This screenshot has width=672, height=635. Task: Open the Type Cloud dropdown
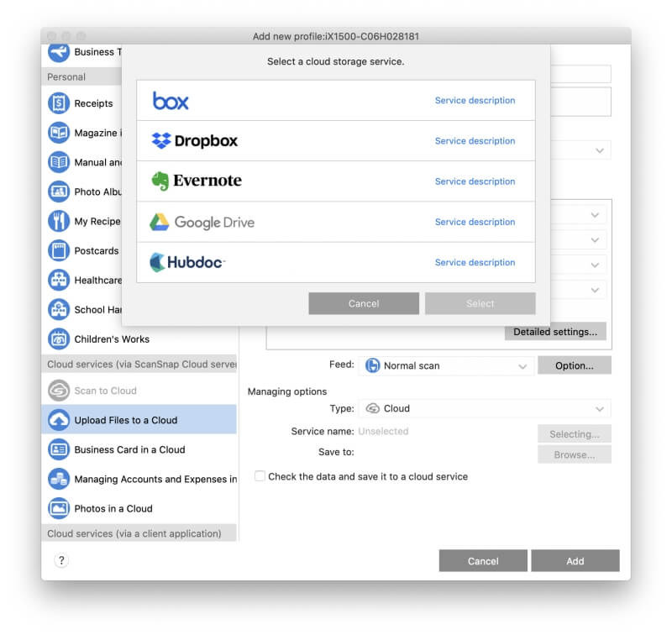485,409
